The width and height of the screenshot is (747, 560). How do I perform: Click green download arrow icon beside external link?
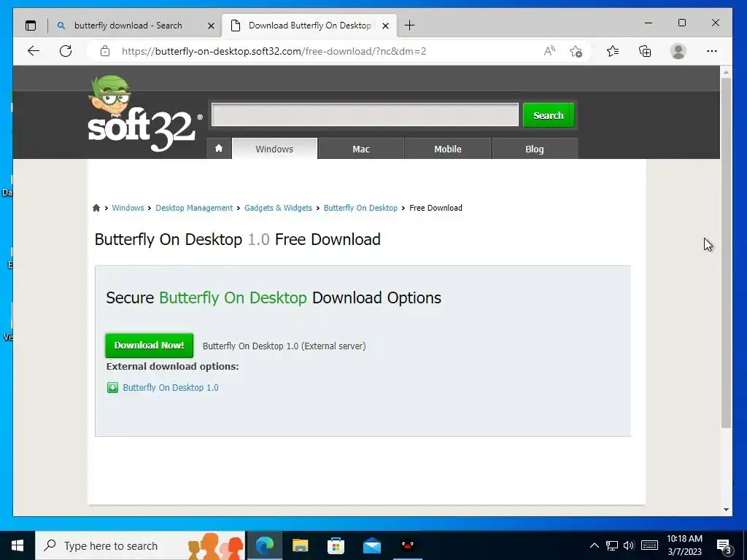coord(112,388)
